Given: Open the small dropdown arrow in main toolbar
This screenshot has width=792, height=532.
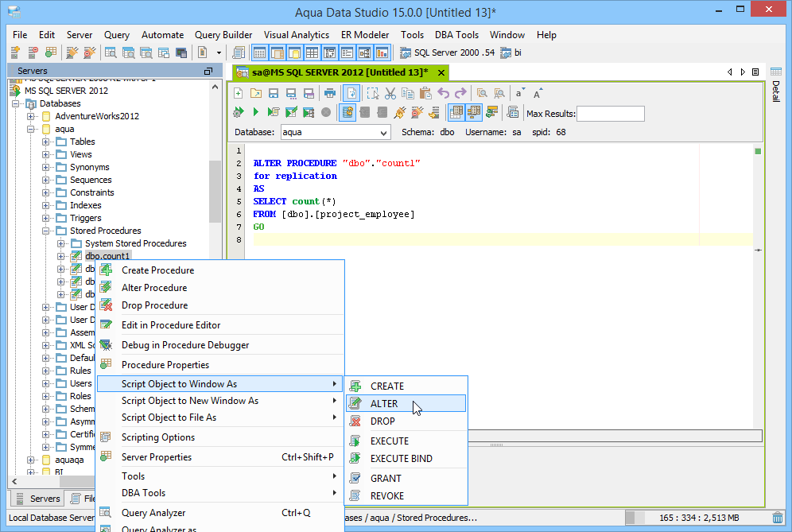Looking at the screenshot, I should 219,52.
